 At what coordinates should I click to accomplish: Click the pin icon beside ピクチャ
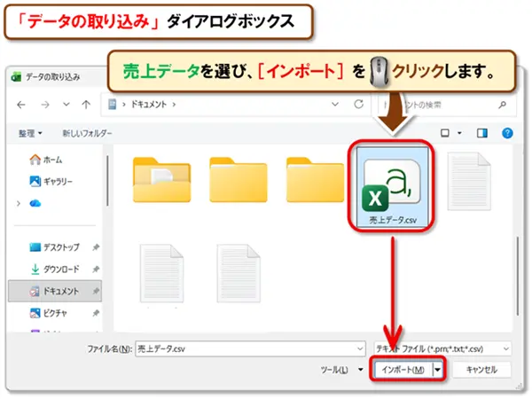pyautogui.click(x=96, y=313)
